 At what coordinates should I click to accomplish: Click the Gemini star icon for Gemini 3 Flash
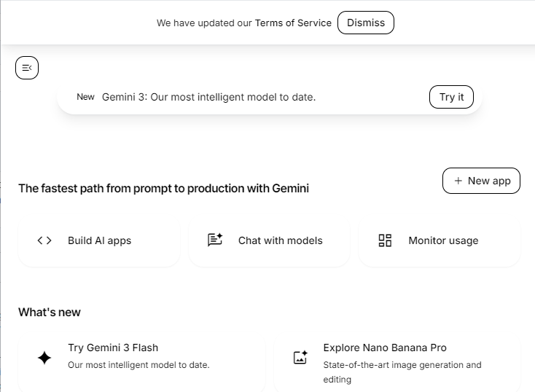pos(44,358)
